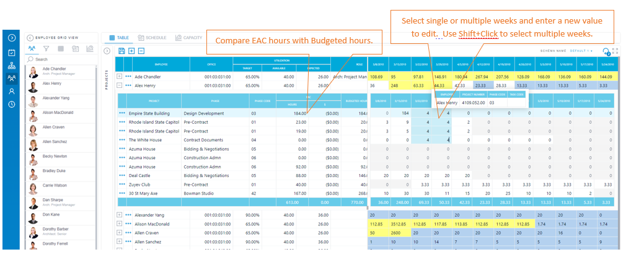Click the undo icon with badge 2
The image size is (644, 257).
point(606,52)
